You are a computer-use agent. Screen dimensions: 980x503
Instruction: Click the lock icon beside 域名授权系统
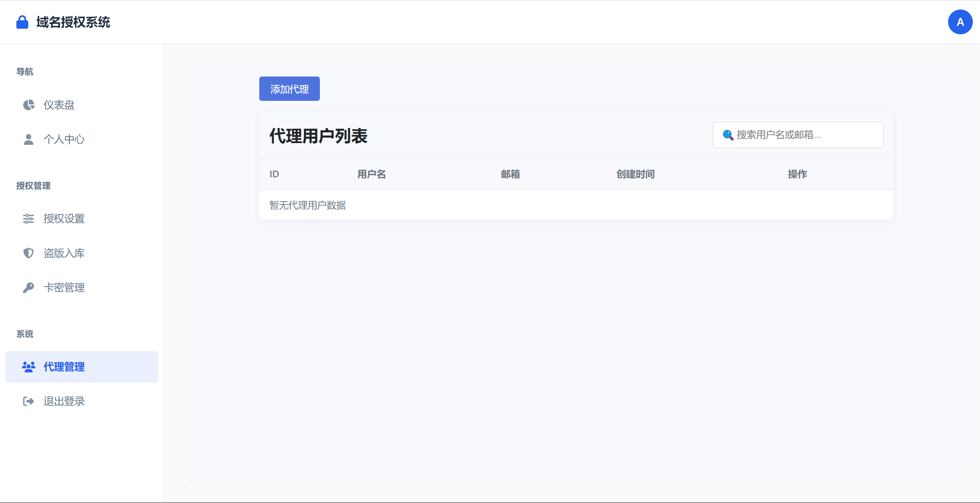pos(22,22)
